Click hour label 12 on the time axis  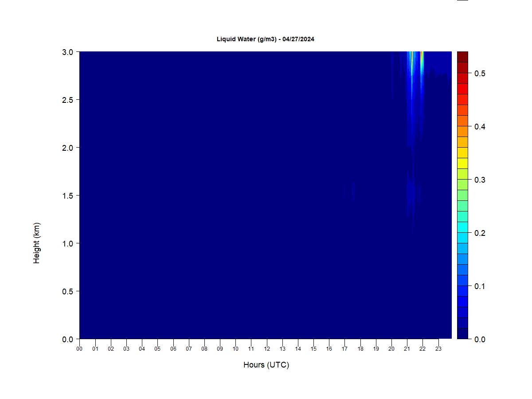click(x=267, y=349)
